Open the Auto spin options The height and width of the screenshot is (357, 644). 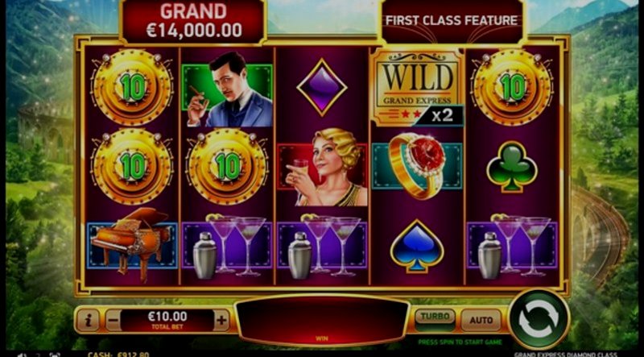coord(481,320)
